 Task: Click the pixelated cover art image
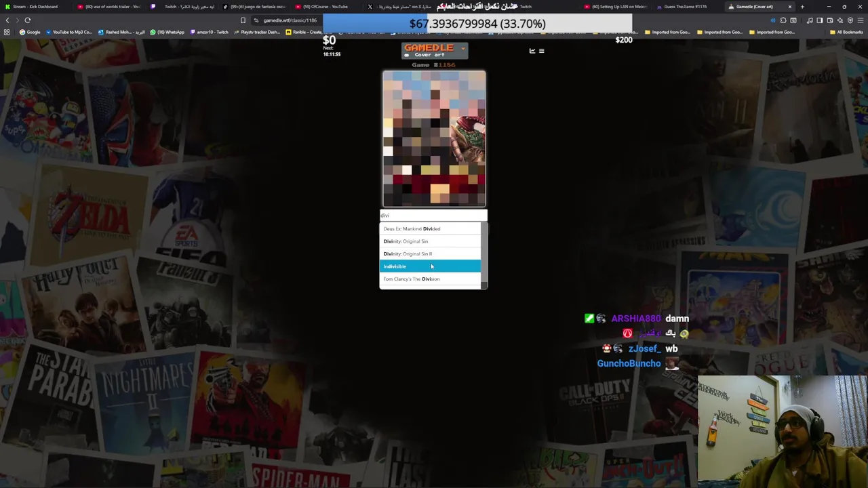point(434,138)
